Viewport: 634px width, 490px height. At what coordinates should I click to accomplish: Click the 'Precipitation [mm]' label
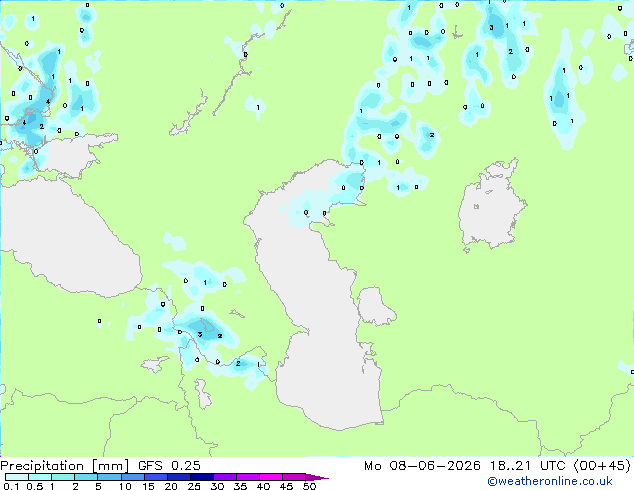point(64,466)
